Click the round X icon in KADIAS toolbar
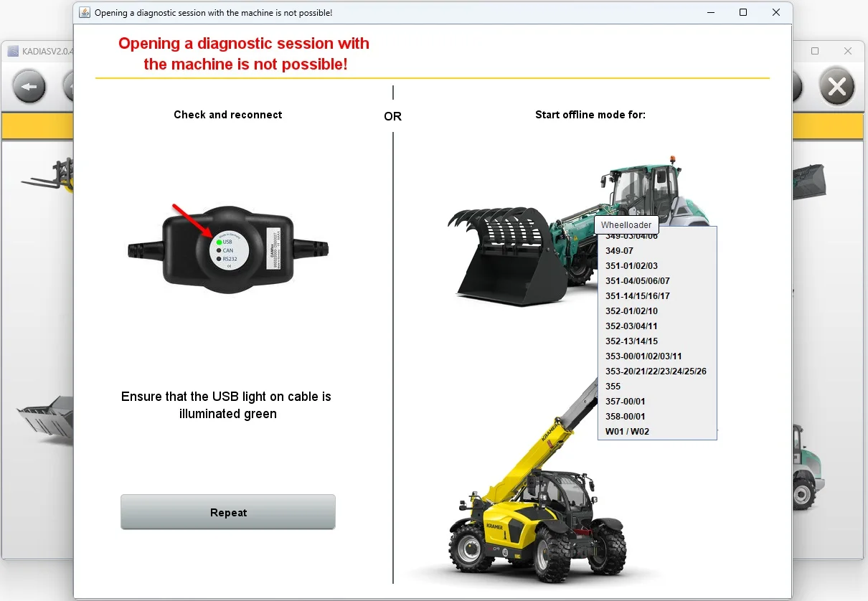 coord(836,87)
